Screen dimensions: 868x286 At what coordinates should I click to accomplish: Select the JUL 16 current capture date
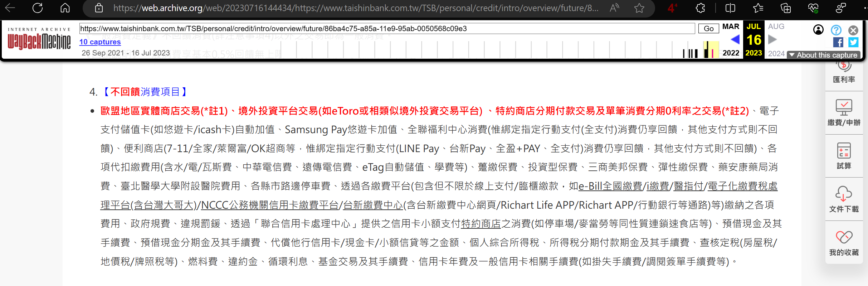click(754, 40)
